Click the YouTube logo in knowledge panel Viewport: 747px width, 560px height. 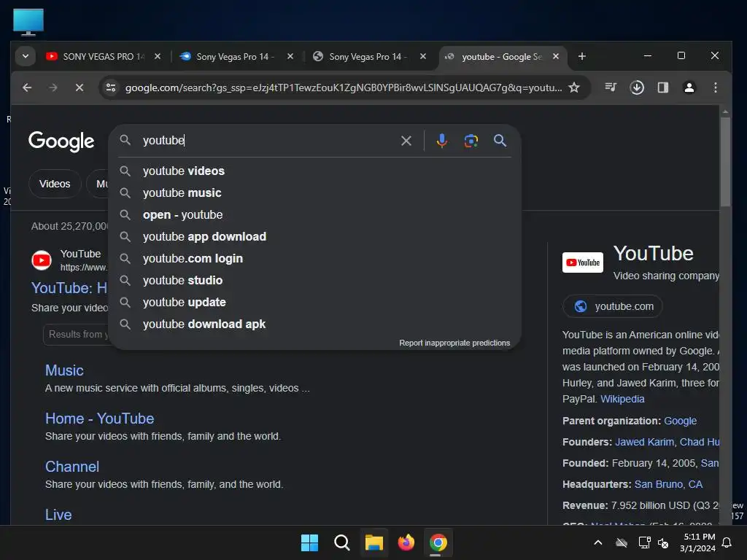point(583,262)
